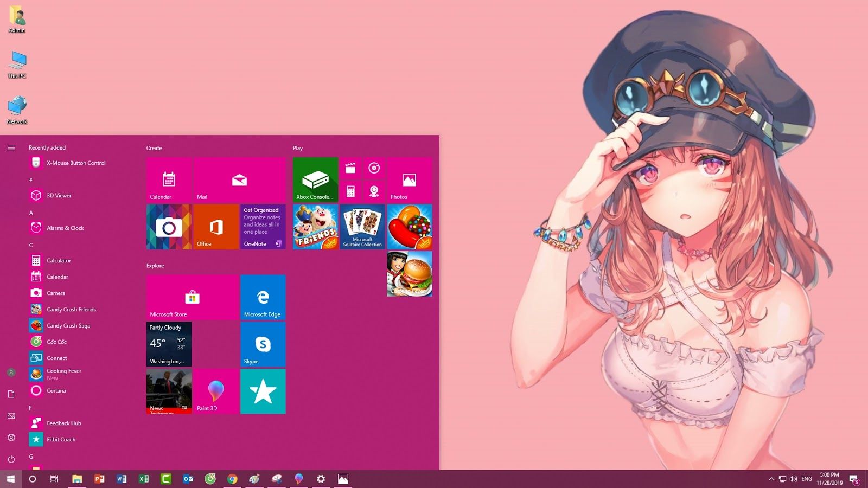This screenshot has width=868, height=488.
Task: Open the Movies & TV small tile
Action: (350, 168)
